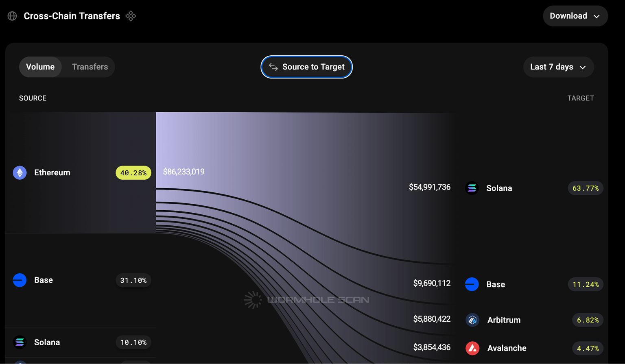Viewport: 625px width, 364px height.
Task: Select the Base chain icon on the source side
Action: point(19,280)
